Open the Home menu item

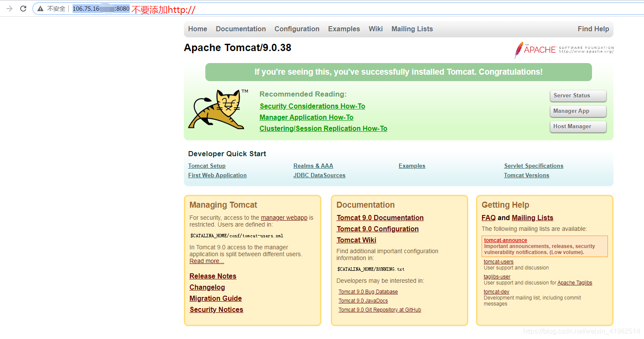coord(197,29)
